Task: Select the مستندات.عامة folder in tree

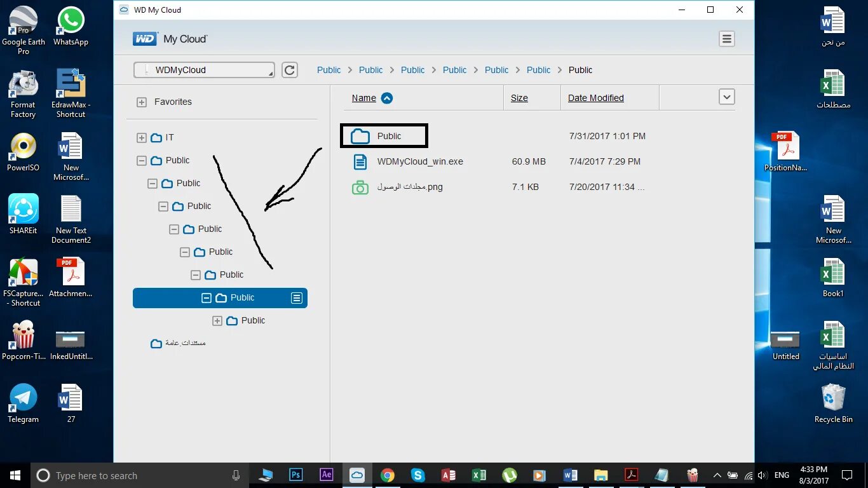Action: (178, 343)
